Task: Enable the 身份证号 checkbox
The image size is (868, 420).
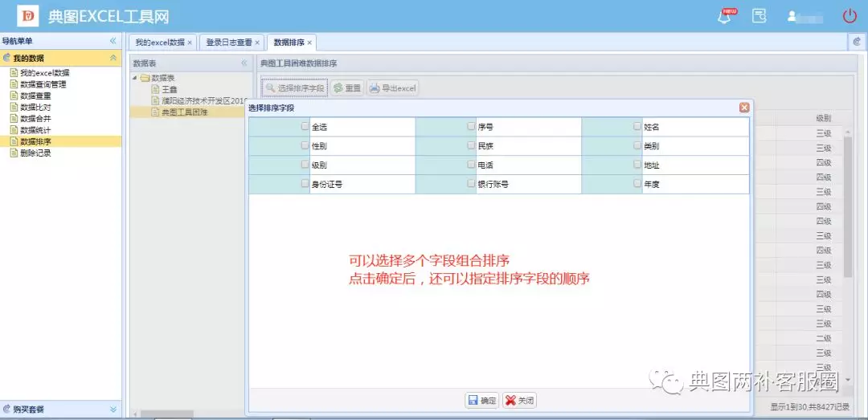Action: pos(305,184)
